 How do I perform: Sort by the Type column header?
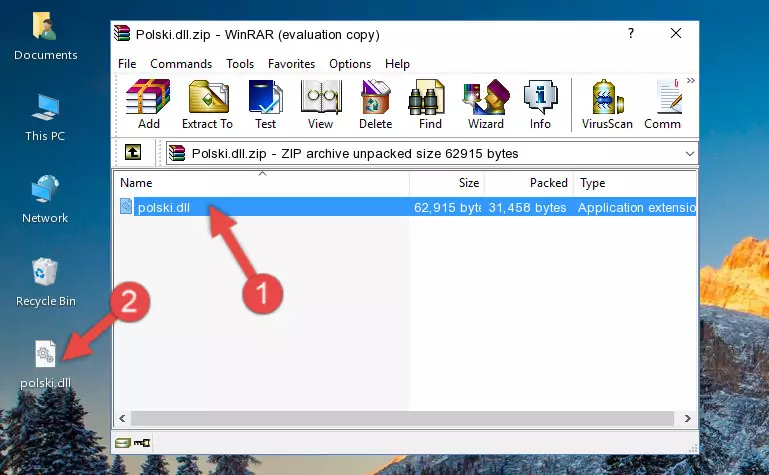[635, 183]
